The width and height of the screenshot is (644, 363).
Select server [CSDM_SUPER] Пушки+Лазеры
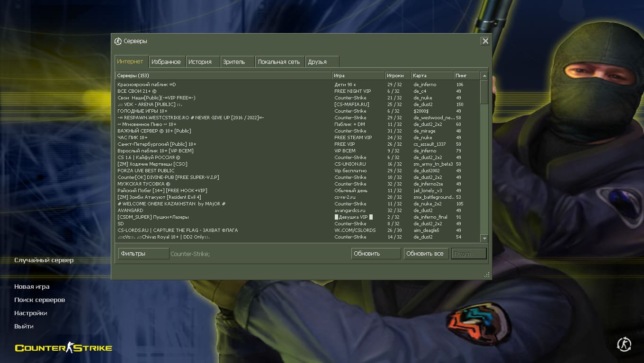click(298, 217)
